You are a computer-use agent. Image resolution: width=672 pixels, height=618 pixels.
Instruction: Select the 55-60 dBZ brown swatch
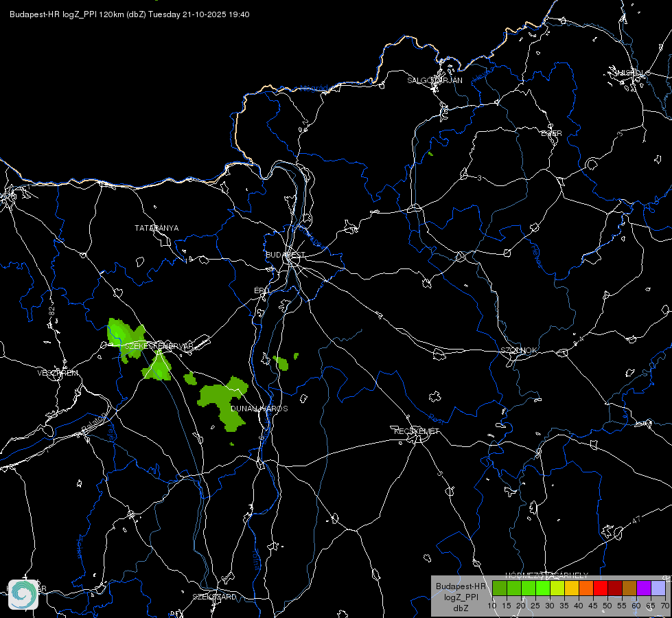629,588
